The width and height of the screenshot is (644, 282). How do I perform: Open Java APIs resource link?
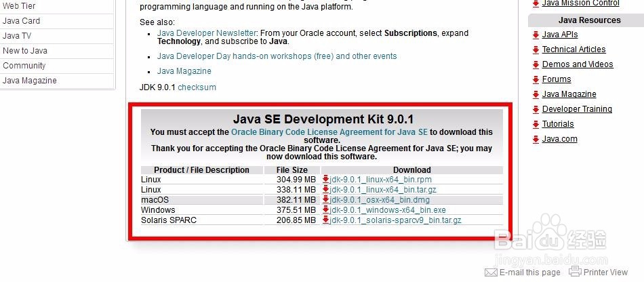tap(560, 35)
